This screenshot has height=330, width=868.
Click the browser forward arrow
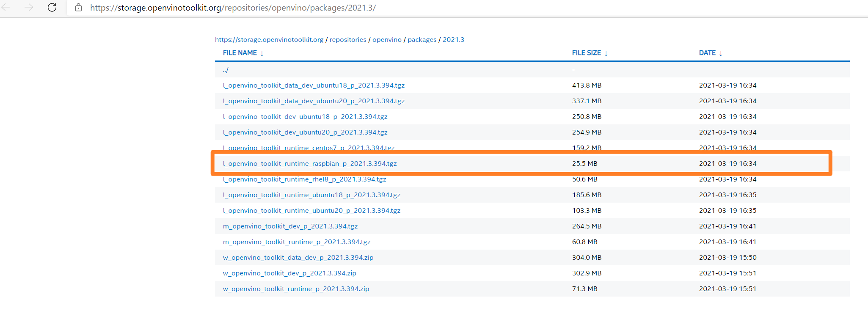(29, 7)
